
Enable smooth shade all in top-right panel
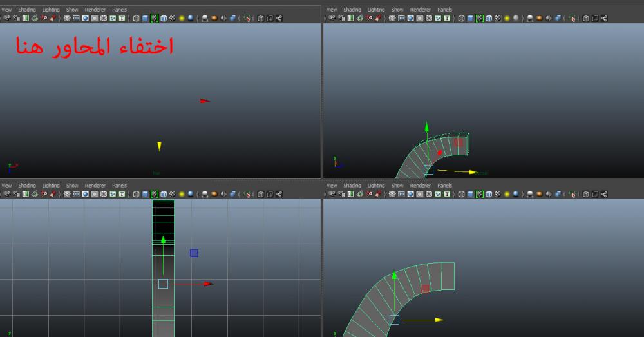[x=471, y=18]
